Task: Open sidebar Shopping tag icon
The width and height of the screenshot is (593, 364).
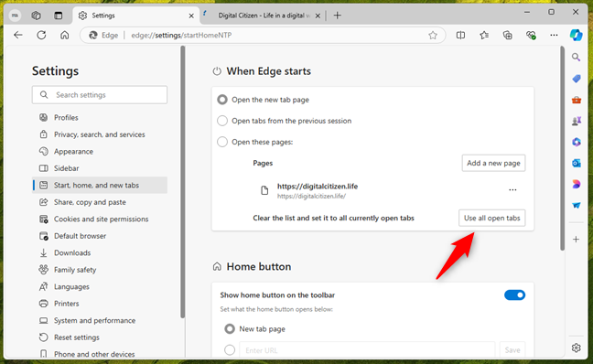Action: 576,79
